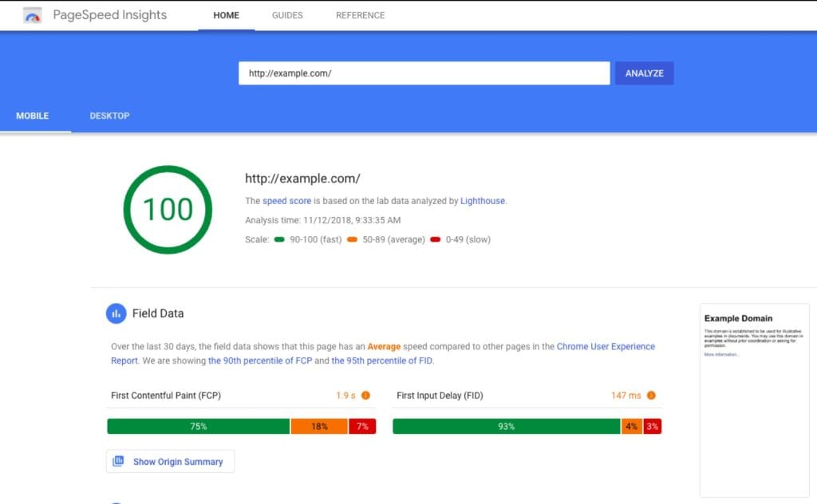Click the green 75% segment of FCP bar
817x504 pixels.
point(198,427)
